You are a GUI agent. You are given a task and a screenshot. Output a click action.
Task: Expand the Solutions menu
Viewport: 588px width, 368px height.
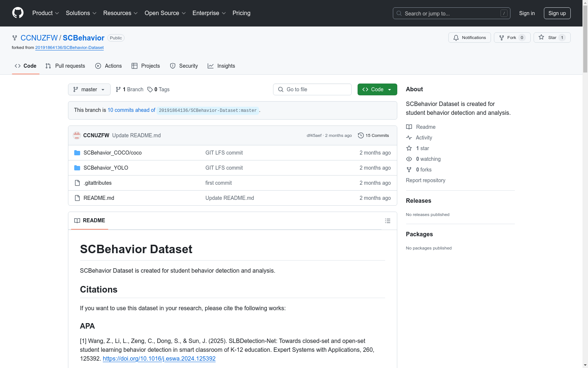coord(81,13)
